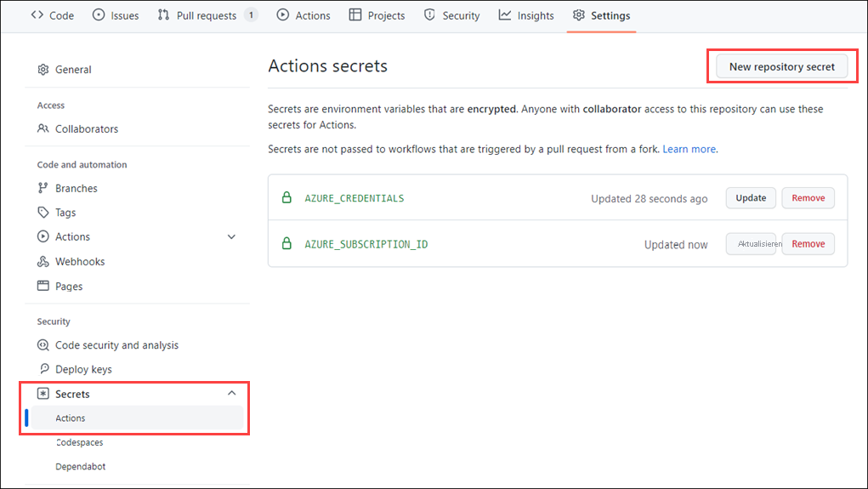Click the Insights graph icon
The width and height of the screenshot is (868, 489).
505,15
